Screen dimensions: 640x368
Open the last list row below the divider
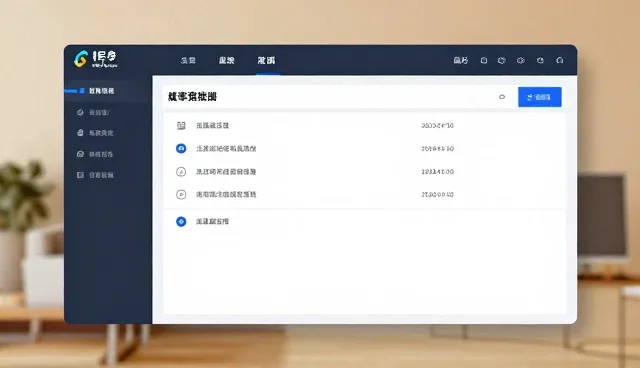pyautogui.click(x=364, y=222)
